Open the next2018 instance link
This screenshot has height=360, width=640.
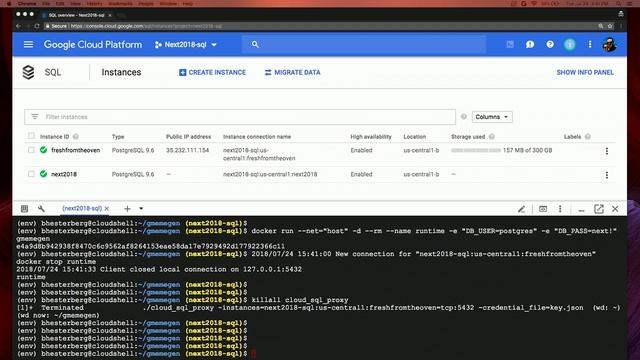64,174
